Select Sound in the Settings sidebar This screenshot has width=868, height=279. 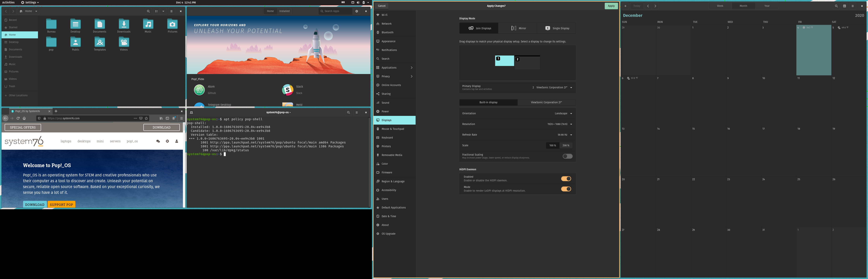[x=386, y=103]
